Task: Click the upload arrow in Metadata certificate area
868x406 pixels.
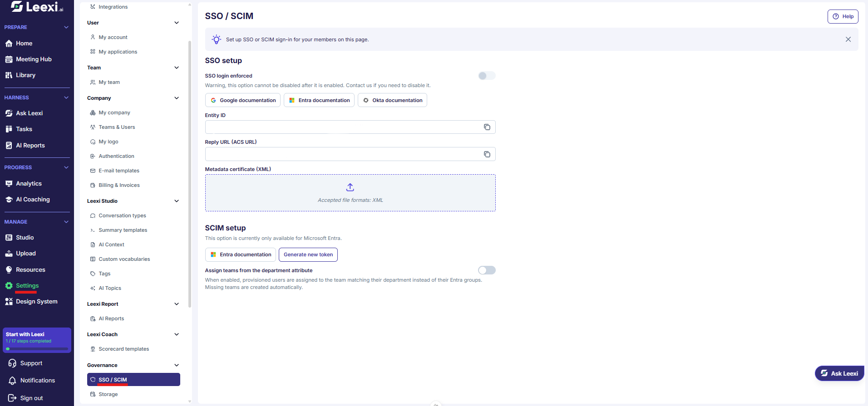Action: 350,187
